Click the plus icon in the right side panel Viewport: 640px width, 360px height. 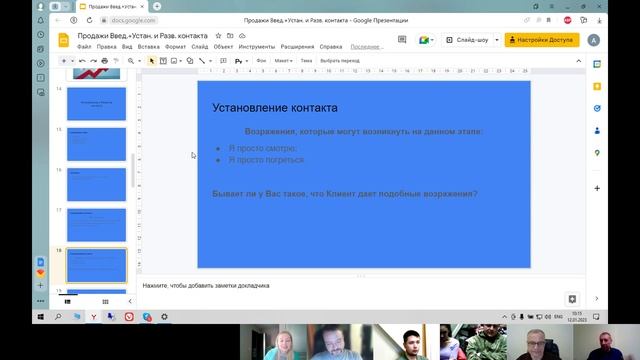(597, 188)
